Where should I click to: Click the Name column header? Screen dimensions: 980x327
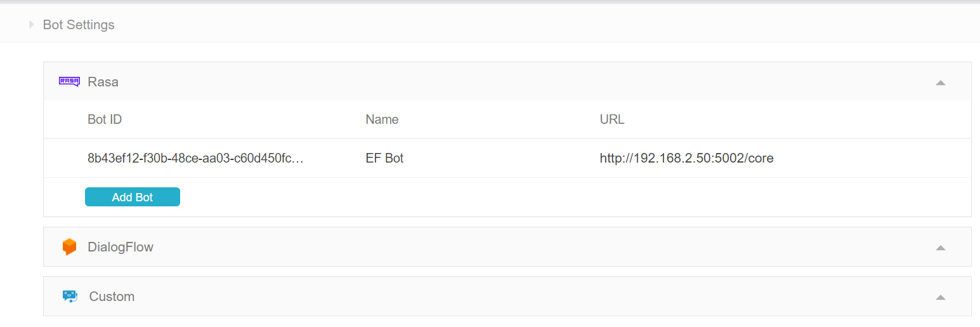click(x=382, y=119)
